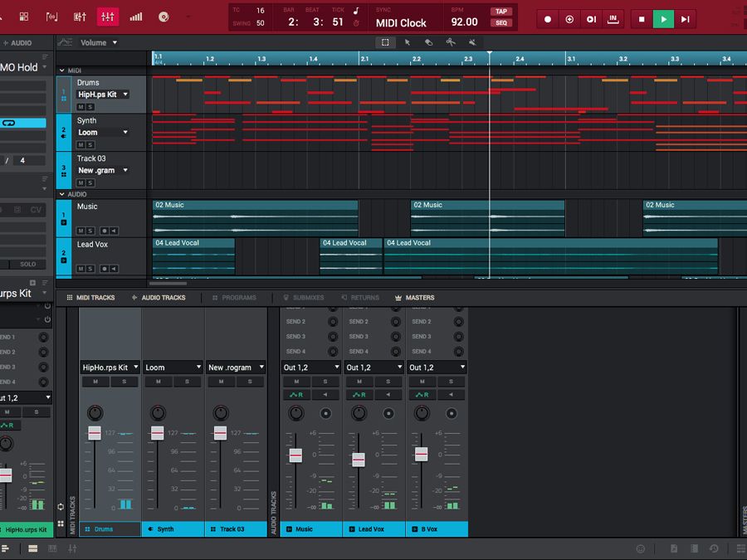This screenshot has height=560, width=747.
Task: Toggle input monitor on Lead Vox track
Action: pos(114,269)
